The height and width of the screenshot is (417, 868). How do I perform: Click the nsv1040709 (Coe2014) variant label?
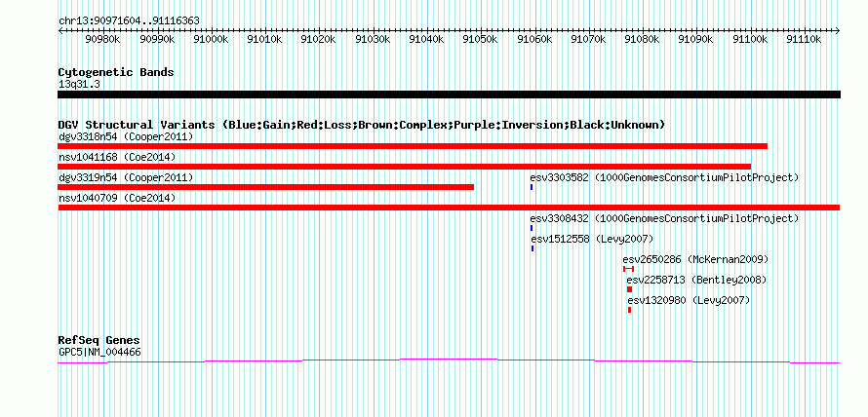coord(117,198)
